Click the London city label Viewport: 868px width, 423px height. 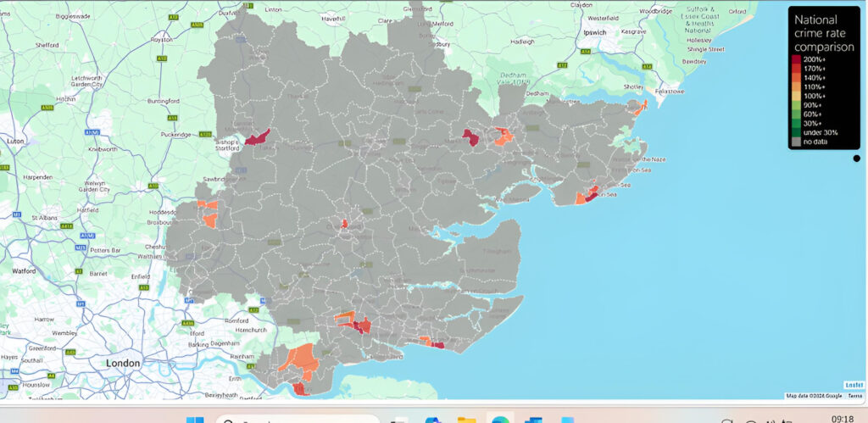pos(123,363)
